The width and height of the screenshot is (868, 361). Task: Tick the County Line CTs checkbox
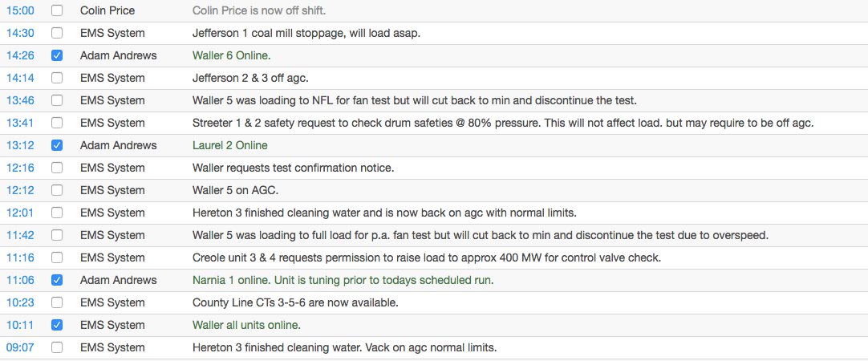click(x=57, y=303)
